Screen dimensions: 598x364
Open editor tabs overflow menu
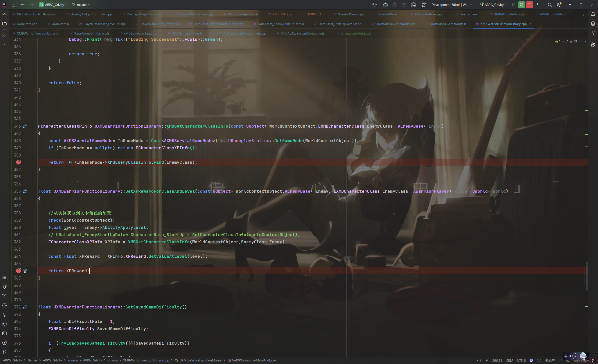tap(584, 14)
